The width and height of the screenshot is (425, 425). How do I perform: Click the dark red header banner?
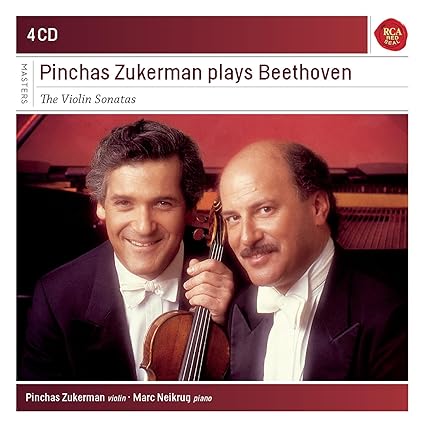[x=192, y=35]
